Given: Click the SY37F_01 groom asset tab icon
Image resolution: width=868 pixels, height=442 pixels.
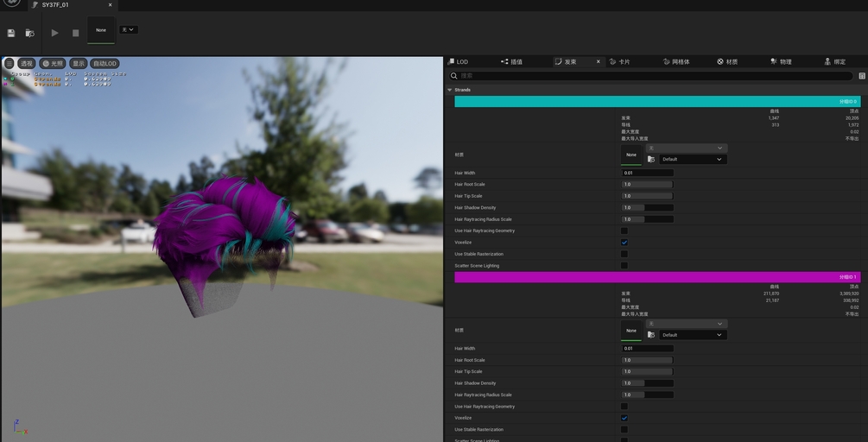Looking at the screenshot, I should tap(35, 5).
